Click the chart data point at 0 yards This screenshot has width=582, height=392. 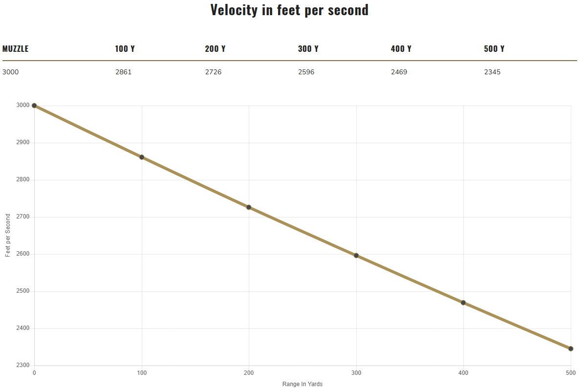pos(34,106)
